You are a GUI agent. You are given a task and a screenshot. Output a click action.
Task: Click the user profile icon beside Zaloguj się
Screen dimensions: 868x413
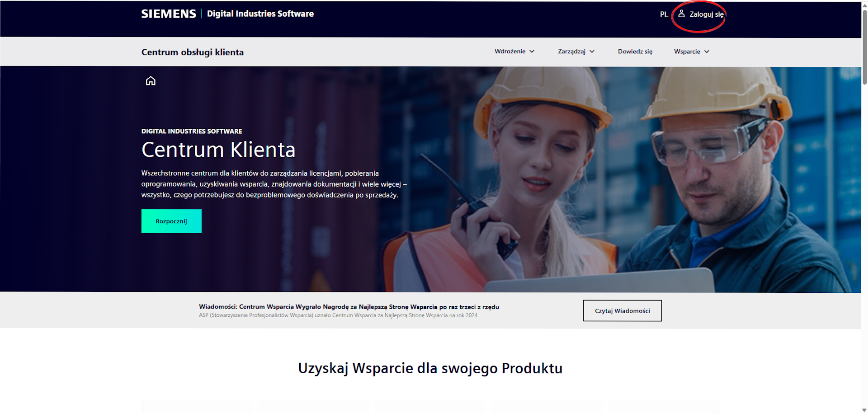[681, 14]
